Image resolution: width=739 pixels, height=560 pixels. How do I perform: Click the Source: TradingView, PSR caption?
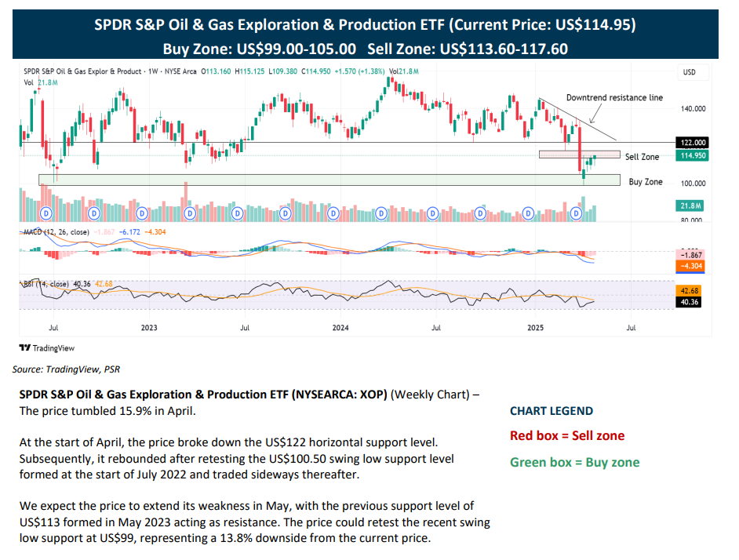(66, 369)
